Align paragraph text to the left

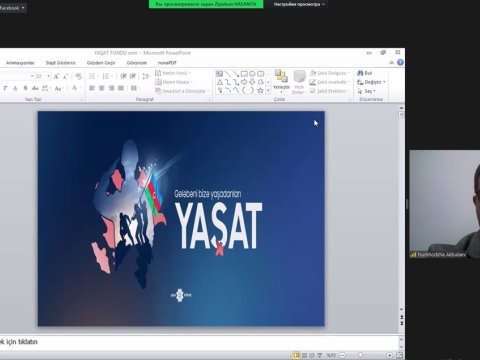click(92, 88)
